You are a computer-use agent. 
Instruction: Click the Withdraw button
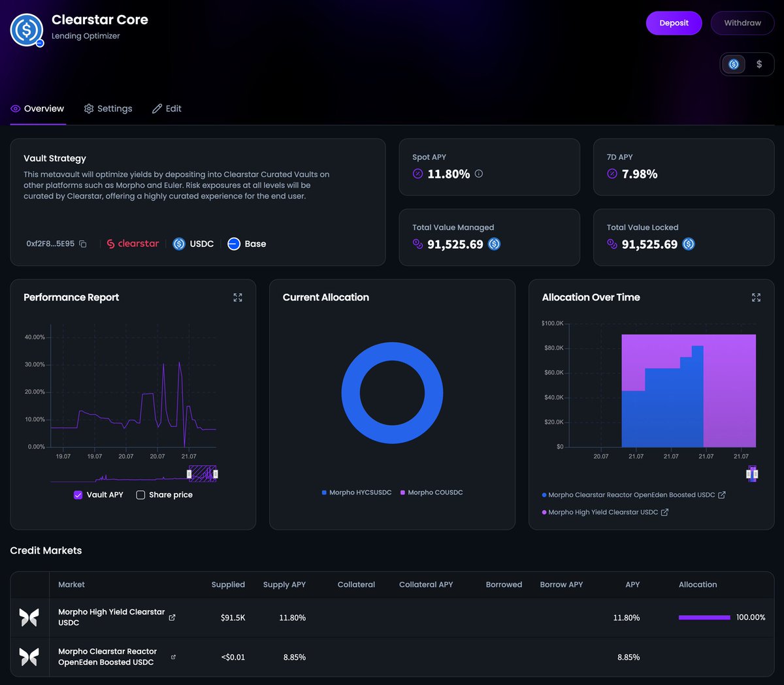point(742,23)
